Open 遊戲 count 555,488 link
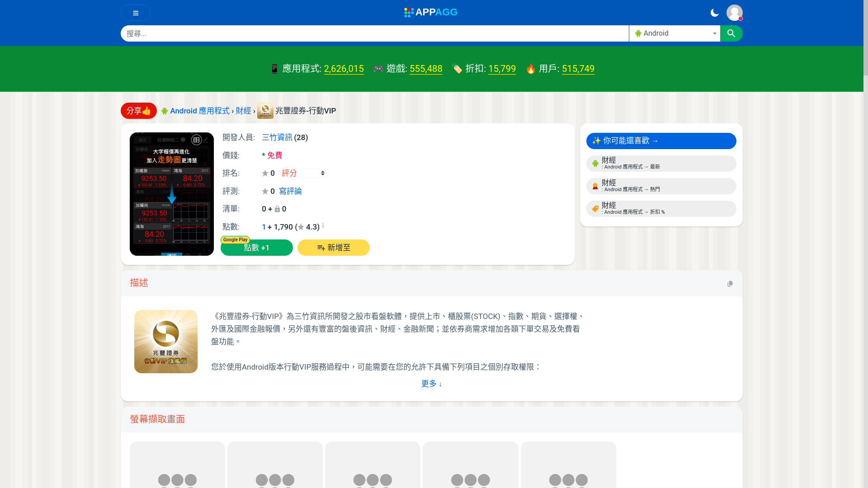 426,69
